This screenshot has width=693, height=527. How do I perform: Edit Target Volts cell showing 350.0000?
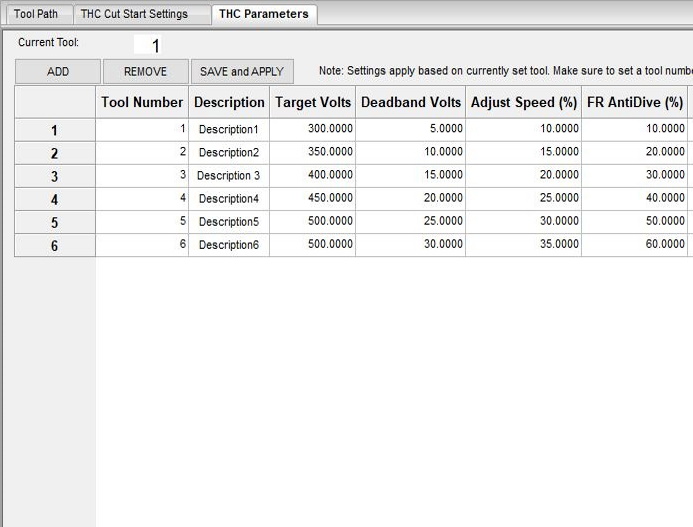(313, 153)
